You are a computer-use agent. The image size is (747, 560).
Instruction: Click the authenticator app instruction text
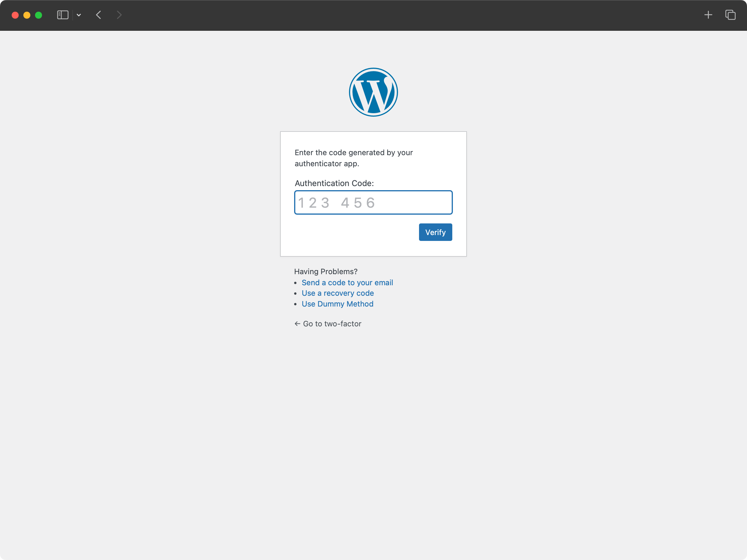pyautogui.click(x=353, y=158)
